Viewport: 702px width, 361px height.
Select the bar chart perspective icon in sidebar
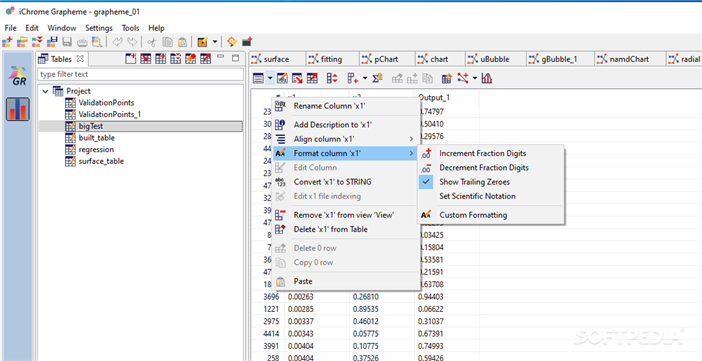click(18, 109)
